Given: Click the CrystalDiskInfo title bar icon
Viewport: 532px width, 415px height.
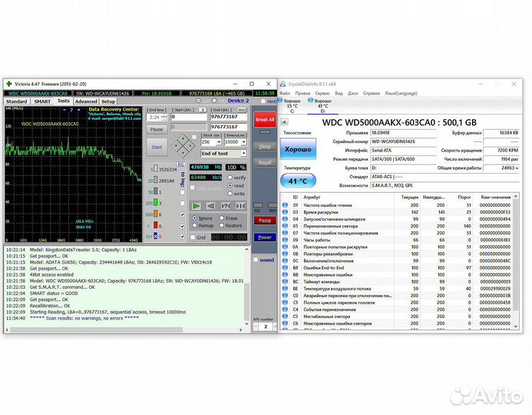Looking at the screenshot, I should (x=283, y=84).
